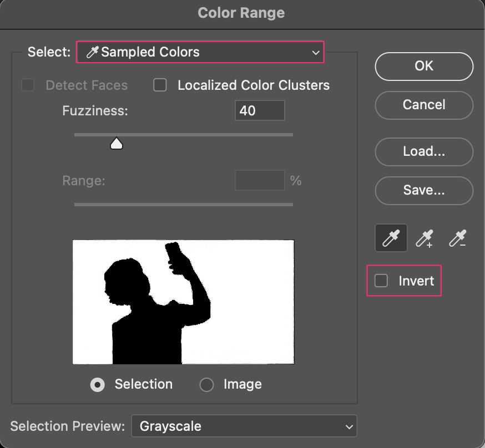The width and height of the screenshot is (485, 448).
Task: Click the Fuzziness value field
Action: click(260, 110)
